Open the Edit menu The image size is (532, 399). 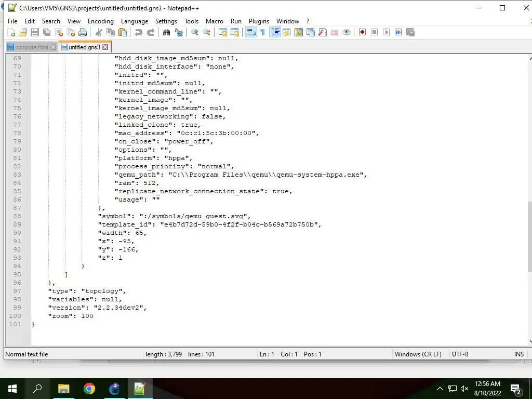click(x=30, y=21)
